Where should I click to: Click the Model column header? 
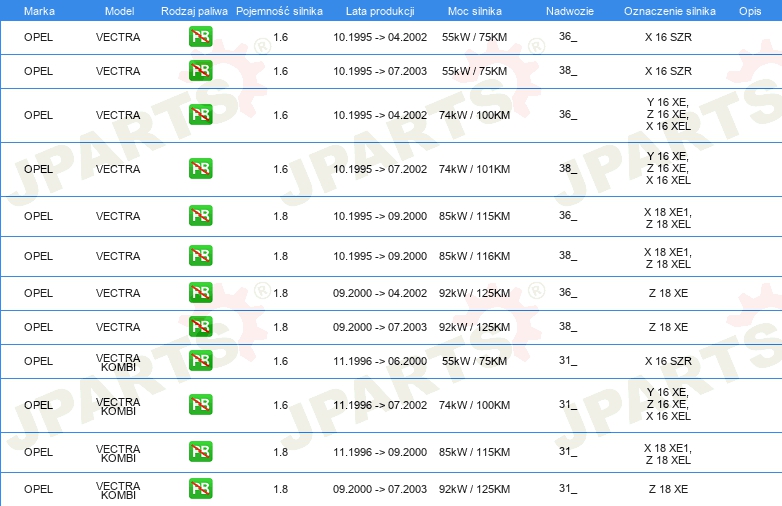(x=119, y=11)
